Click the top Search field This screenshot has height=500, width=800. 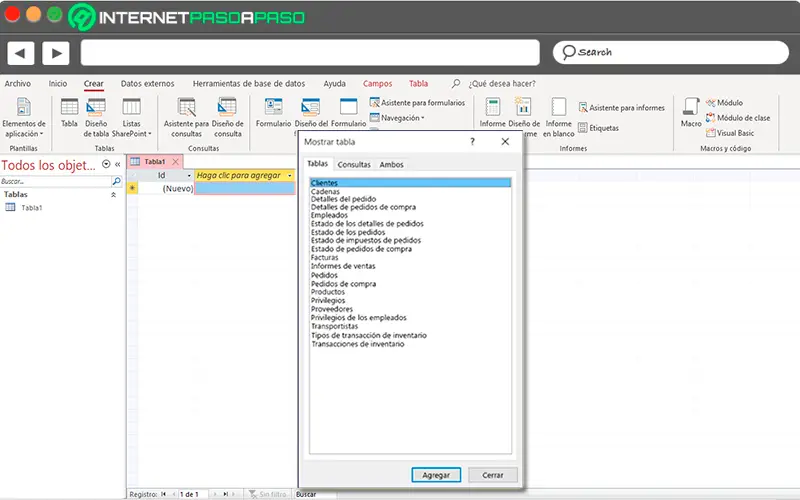(x=671, y=52)
